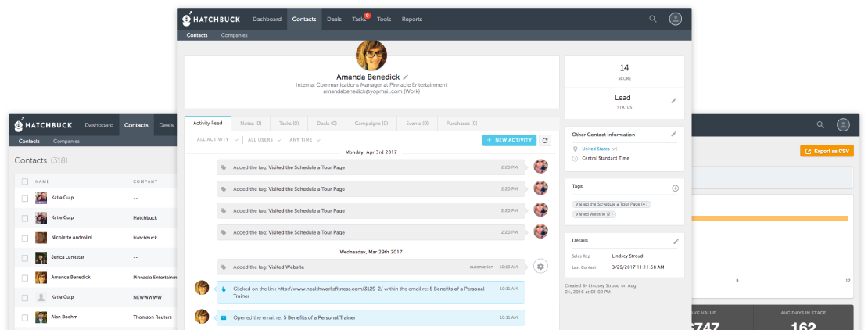Switch to the Campaigns (0) tab
The height and width of the screenshot is (330, 868).
pos(371,124)
